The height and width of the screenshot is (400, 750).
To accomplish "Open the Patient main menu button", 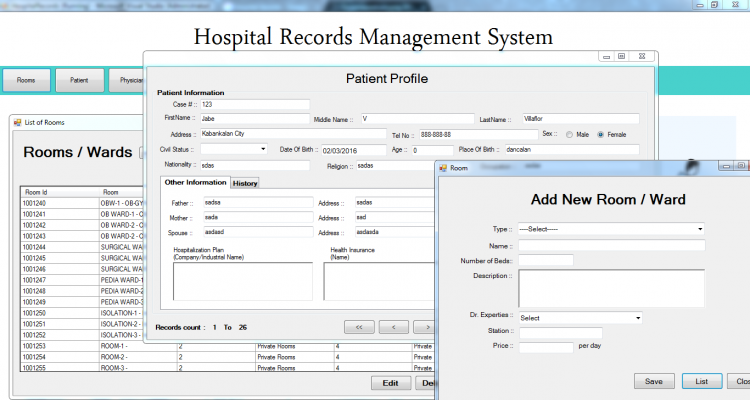I will [79, 80].
